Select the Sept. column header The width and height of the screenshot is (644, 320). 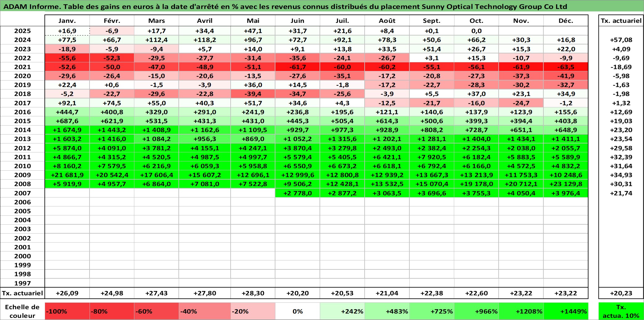pyautogui.click(x=432, y=21)
